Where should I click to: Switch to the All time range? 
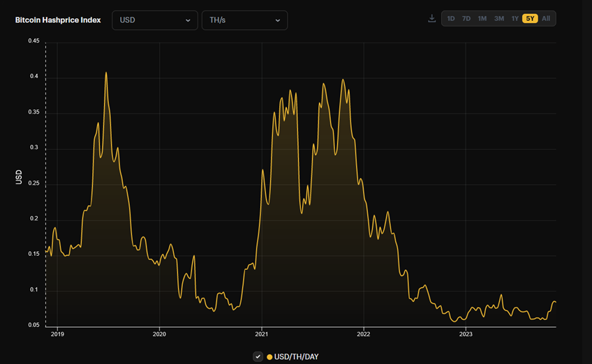coord(546,19)
